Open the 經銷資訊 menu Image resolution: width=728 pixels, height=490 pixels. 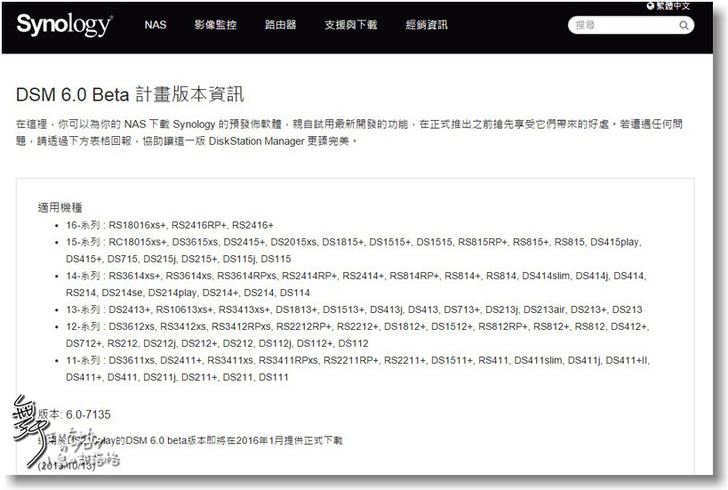click(426, 25)
